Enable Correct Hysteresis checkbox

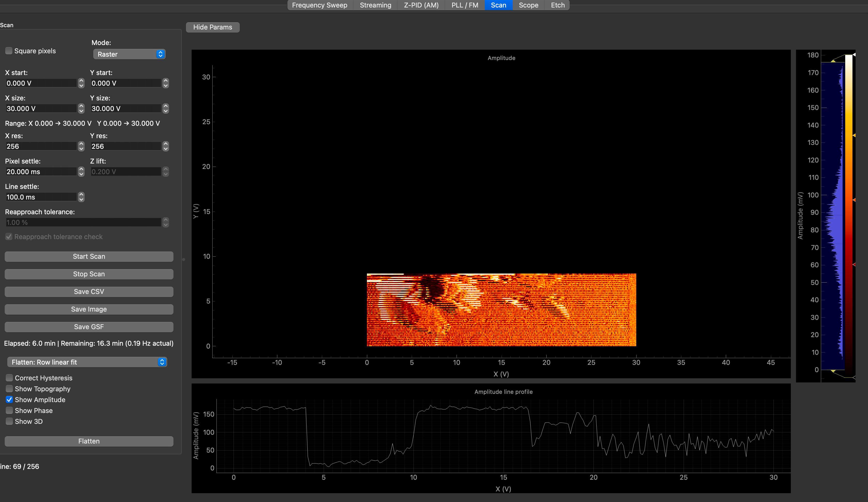pos(9,378)
